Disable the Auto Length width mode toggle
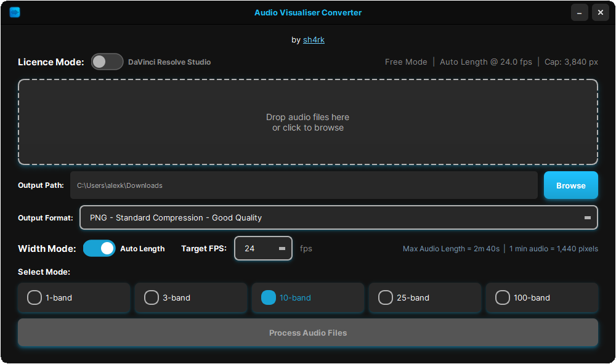This screenshot has width=616, height=364. (99, 248)
